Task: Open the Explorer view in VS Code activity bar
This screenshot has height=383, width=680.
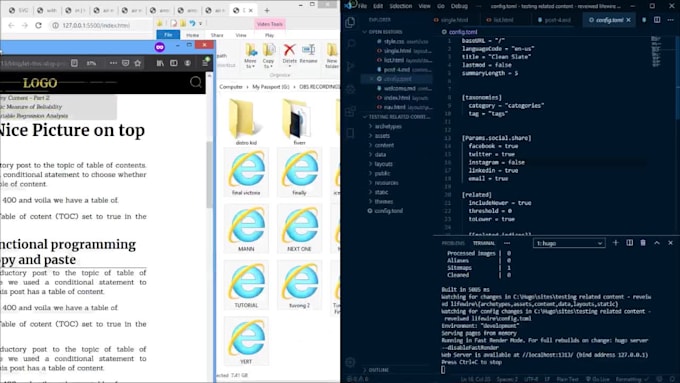Action: (x=350, y=22)
